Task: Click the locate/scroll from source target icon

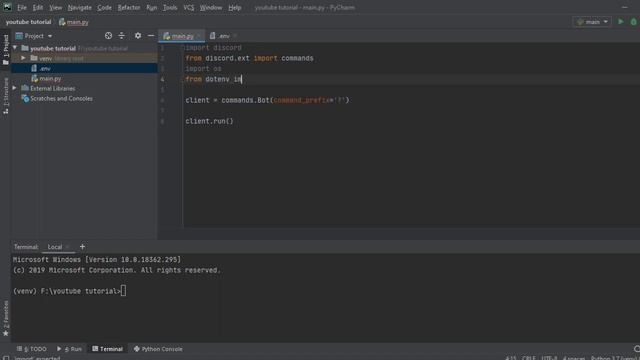Action: click(108, 36)
